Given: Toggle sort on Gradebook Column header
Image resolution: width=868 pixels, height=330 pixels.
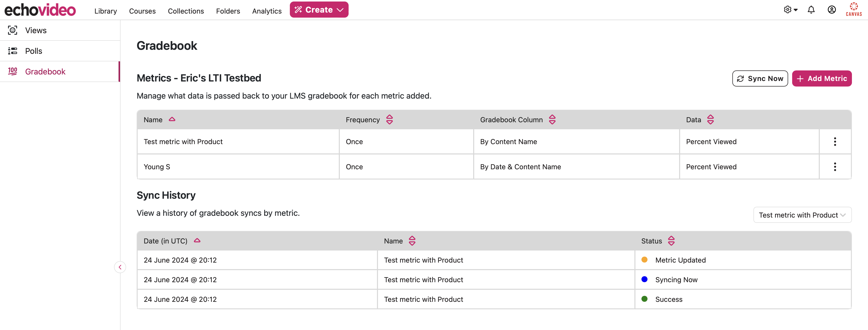Looking at the screenshot, I should point(552,119).
